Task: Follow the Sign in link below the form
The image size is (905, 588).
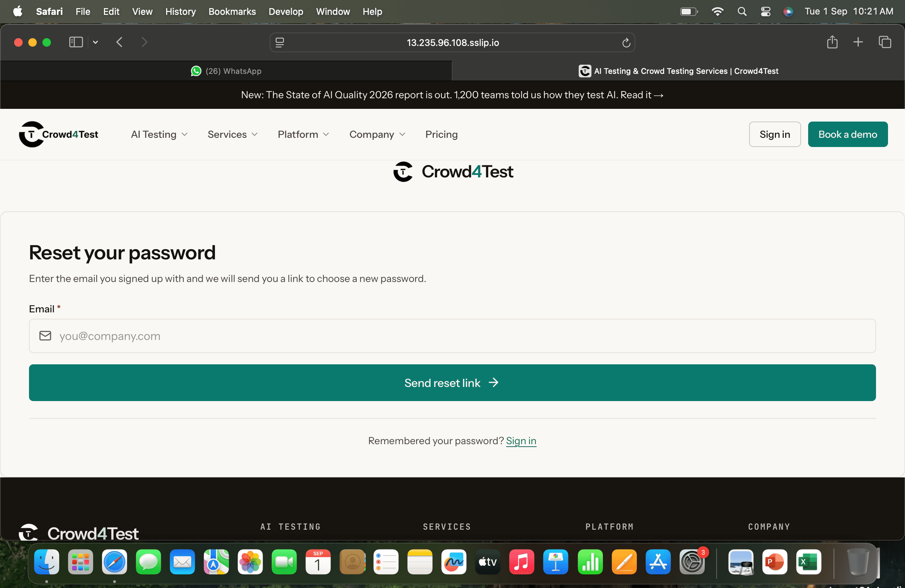Action: (x=521, y=441)
